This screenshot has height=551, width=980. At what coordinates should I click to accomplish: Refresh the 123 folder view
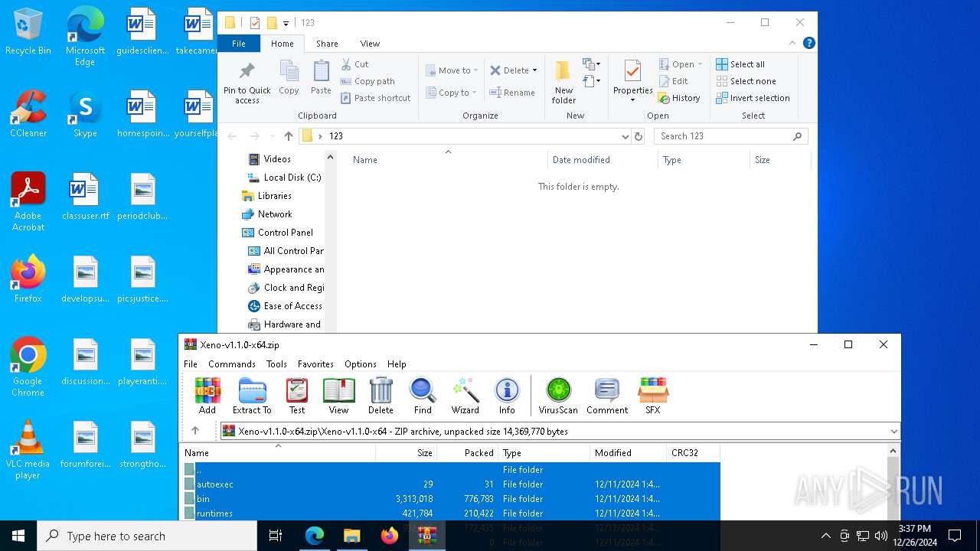coord(639,136)
